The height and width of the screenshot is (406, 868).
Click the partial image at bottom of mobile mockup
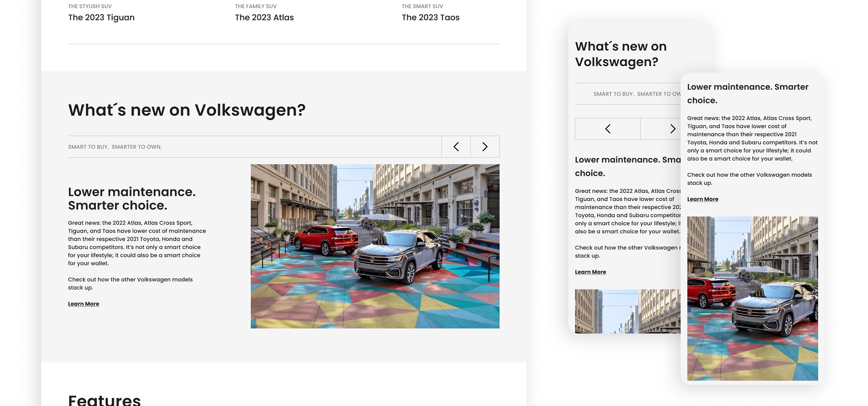point(628,311)
